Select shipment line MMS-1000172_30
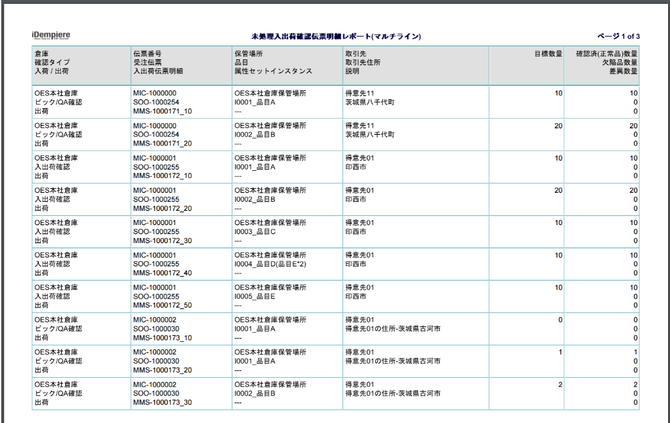 (162, 241)
